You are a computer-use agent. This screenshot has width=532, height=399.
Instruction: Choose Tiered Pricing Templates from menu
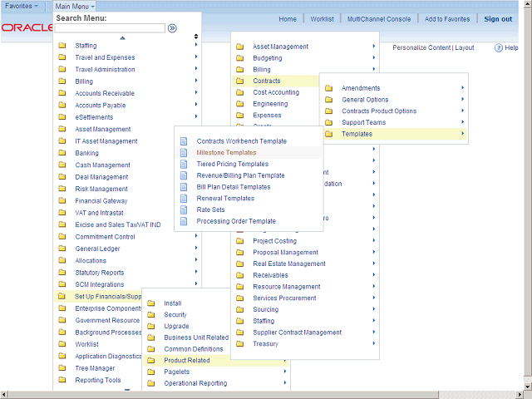click(x=232, y=165)
